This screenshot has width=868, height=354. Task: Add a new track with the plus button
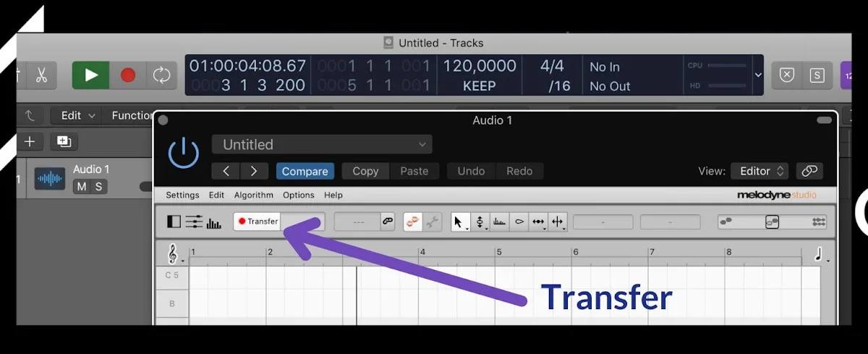(30, 141)
